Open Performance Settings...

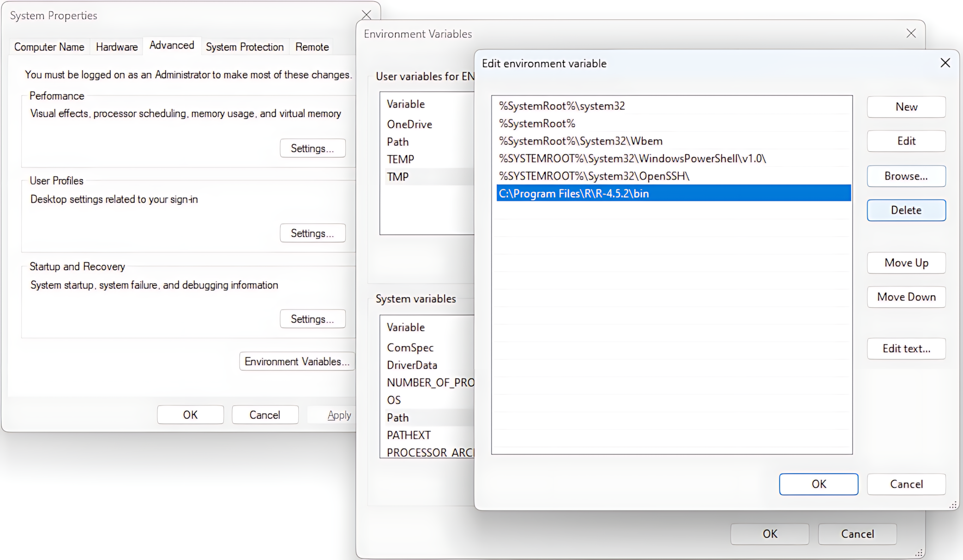pyautogui.click(x=312, y=149)
